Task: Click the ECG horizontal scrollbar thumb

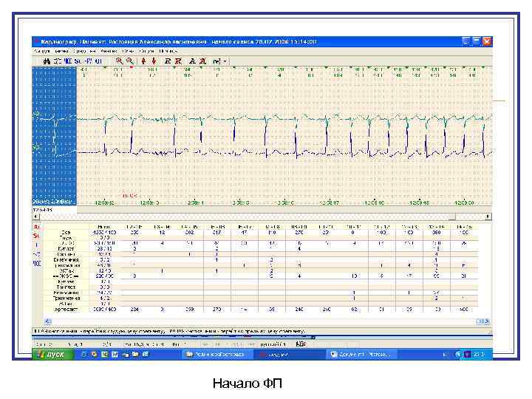Action: click(x=452, y=216)
